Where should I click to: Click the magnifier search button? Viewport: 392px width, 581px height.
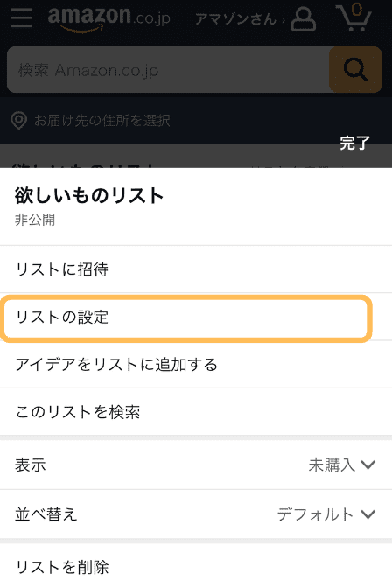pyautogui.click(x=355, y=70)
